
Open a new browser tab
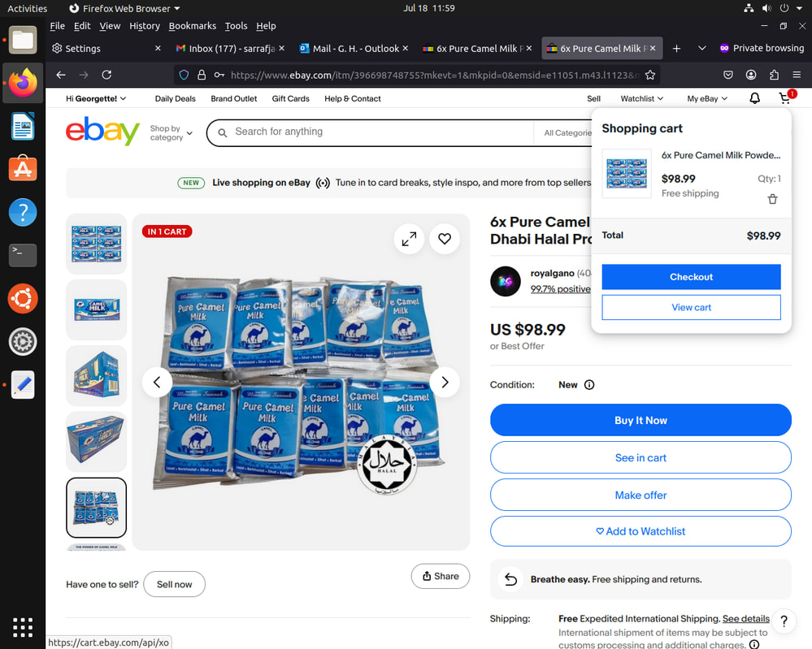coord(676,49)
